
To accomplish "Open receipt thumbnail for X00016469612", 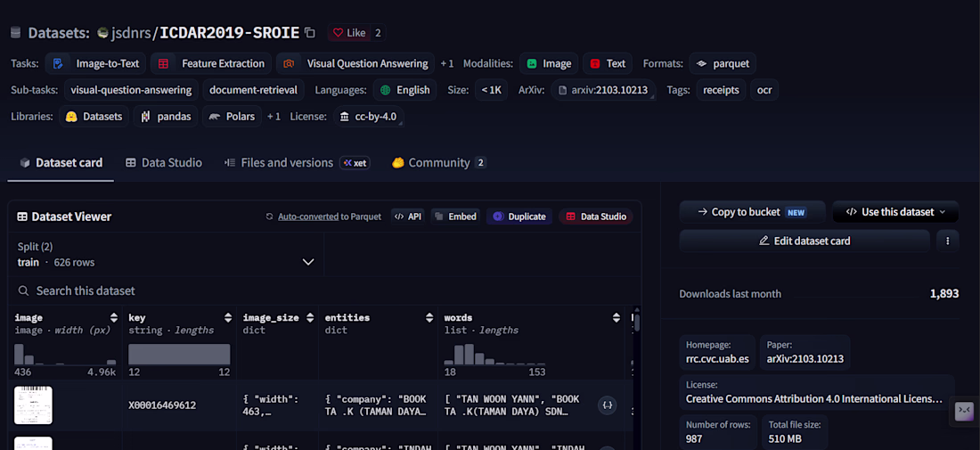I will coord(33,405).
